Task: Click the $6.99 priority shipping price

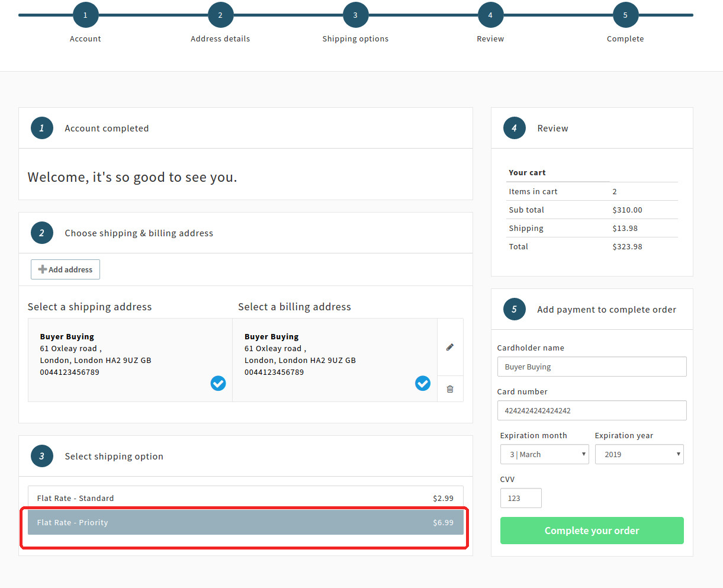Action: [x=443, y=523]
